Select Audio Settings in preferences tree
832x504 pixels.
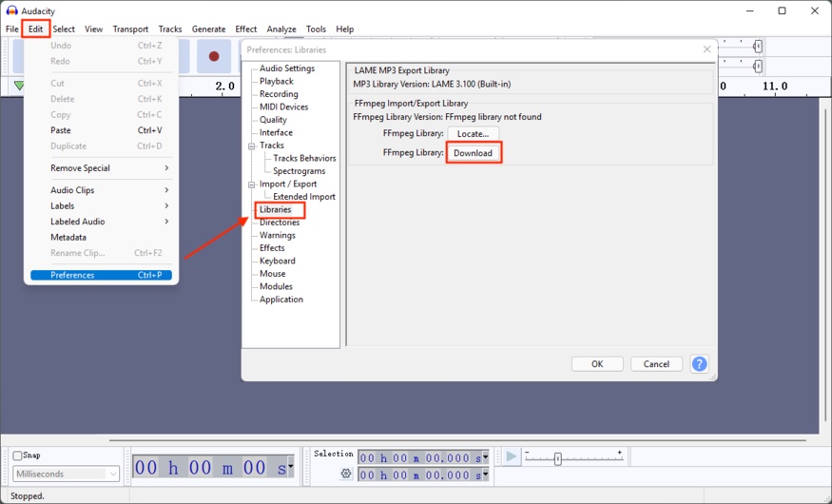(x=287, y=68)
